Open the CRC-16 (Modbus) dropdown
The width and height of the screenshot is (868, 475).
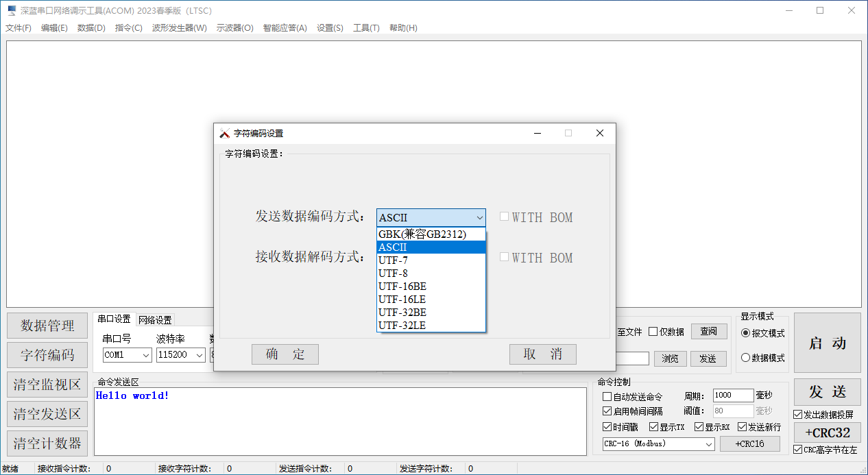(x=709, y=444)
